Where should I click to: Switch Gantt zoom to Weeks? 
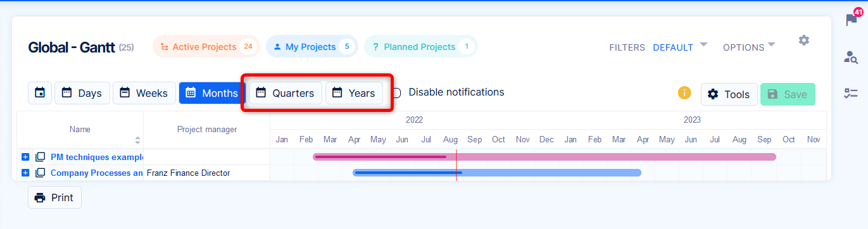pos(144,93)
